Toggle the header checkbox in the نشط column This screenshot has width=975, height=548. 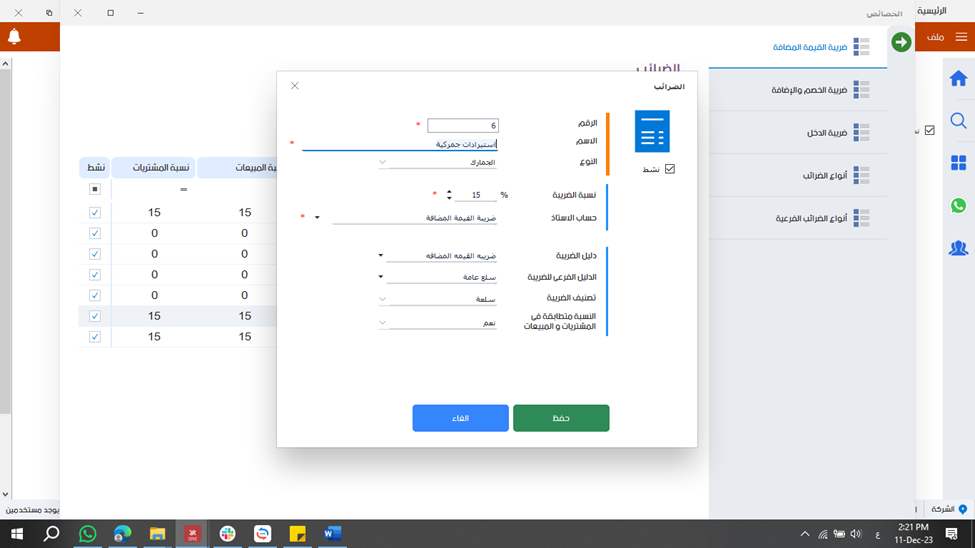point(95,189)
